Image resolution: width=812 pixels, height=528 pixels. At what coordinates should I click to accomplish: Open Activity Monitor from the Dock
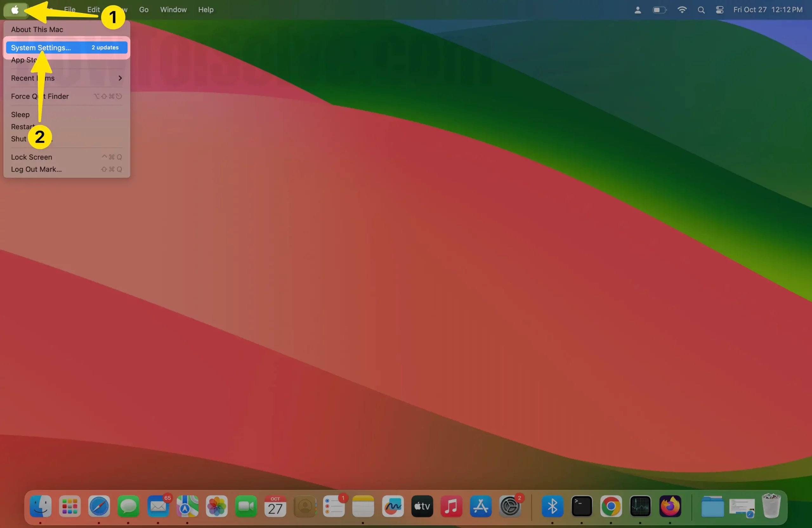[640, 506]
